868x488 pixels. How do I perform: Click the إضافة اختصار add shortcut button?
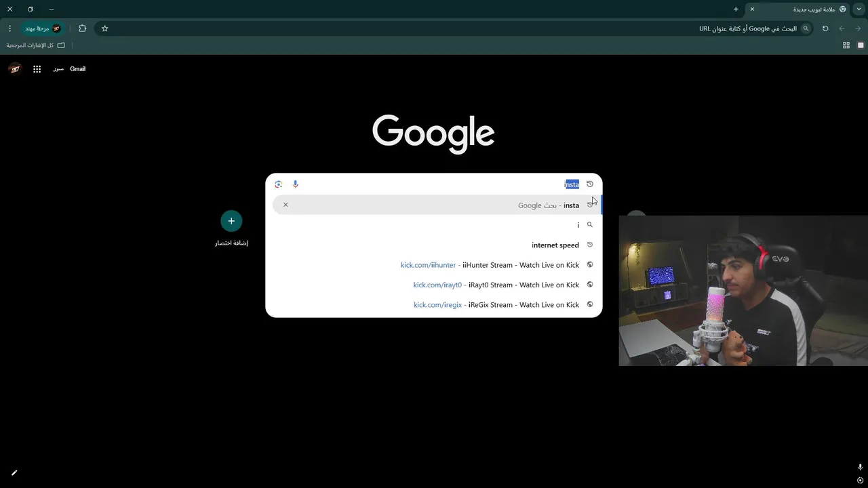pos(231,228)
